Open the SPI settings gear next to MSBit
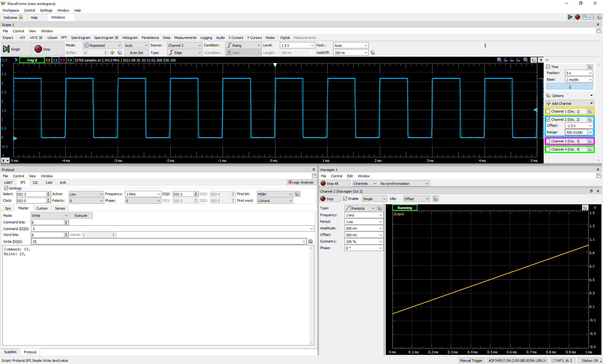This screenshot has height=364, width=603. tap(297, 194)
